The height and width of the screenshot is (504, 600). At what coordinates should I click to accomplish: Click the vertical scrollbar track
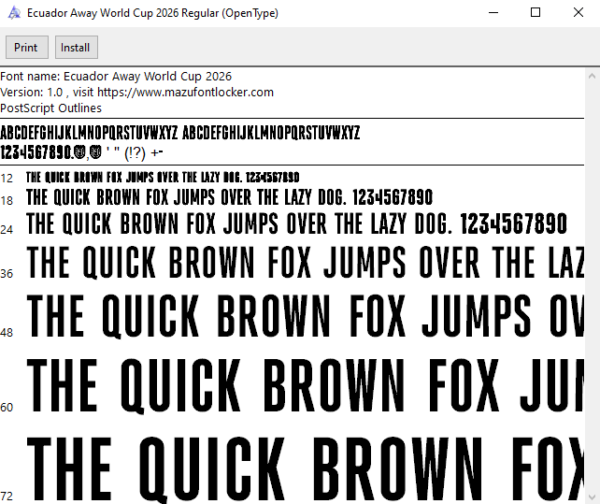coord(592,286)
